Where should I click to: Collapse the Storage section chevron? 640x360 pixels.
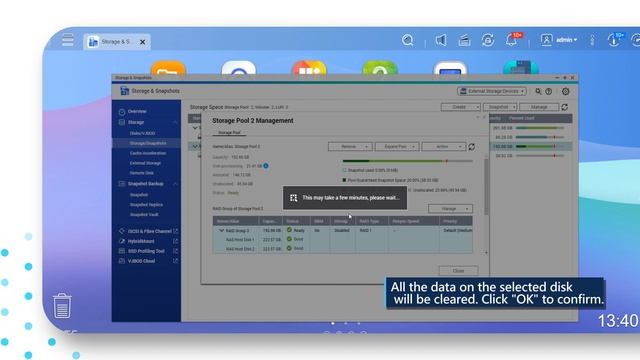pyautogui.click(x=175, y=122)
